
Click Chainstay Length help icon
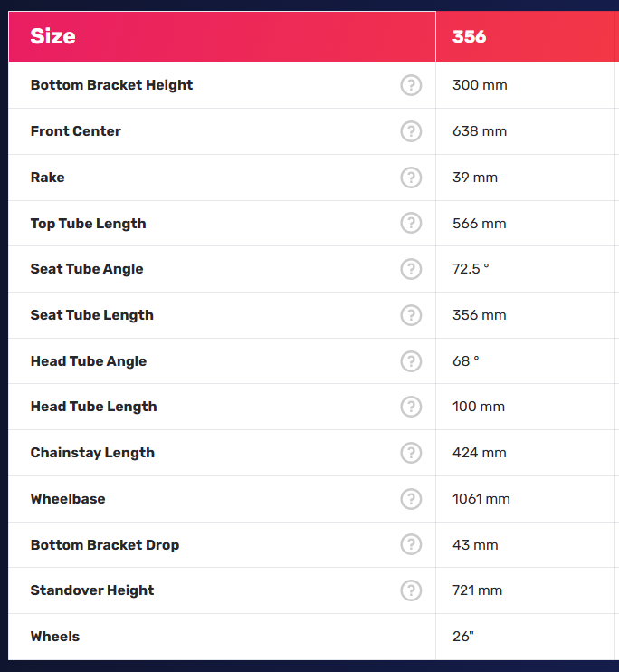[x=411, y=453]
